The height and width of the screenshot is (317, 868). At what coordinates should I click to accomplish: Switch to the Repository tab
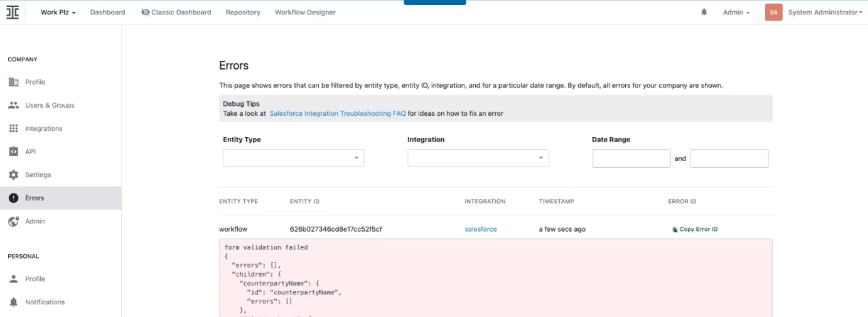point(243,12)
